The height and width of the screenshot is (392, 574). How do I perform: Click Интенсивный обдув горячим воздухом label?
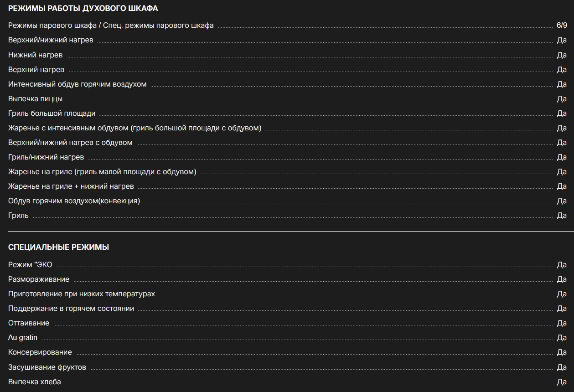coord(78,84)
